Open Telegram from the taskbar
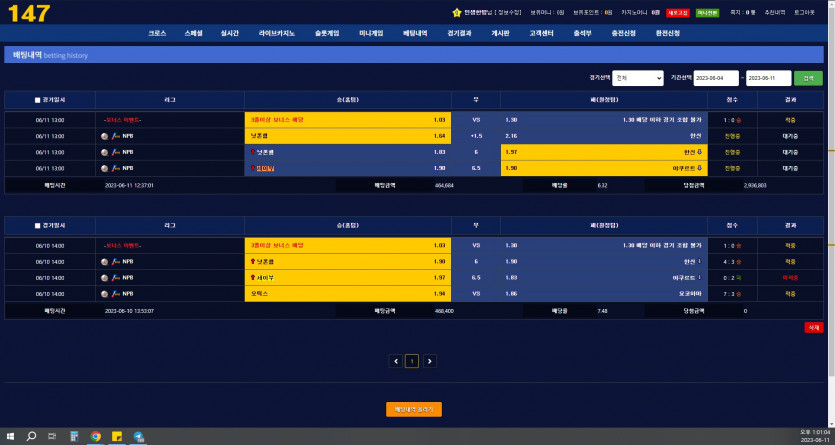The width and height of the screenshot is (835, 445). coord(139,437)
